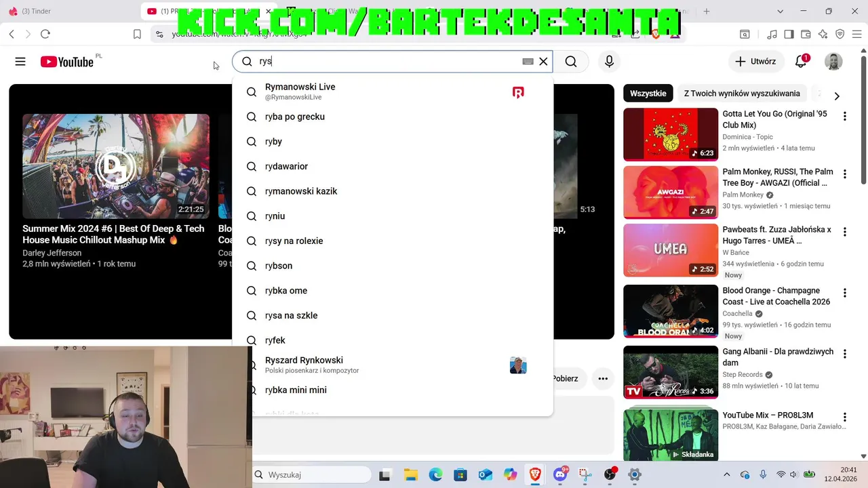Select the Wszystkie filter chip
Viewport: 868px width, 488px height.
[648, 94]
